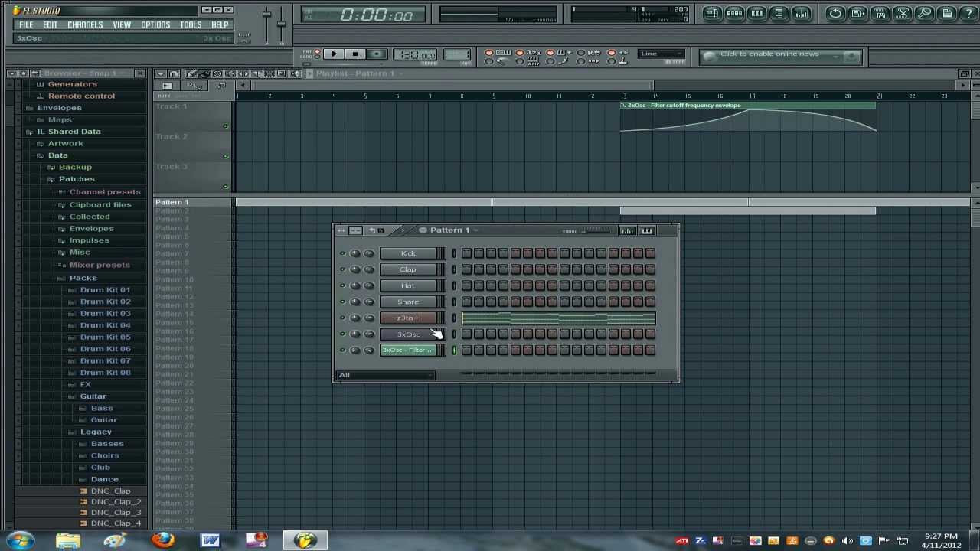Open the piano roll via toolbar icon
The width and height of the screenshot is (980, 551).
click(756, 13)
